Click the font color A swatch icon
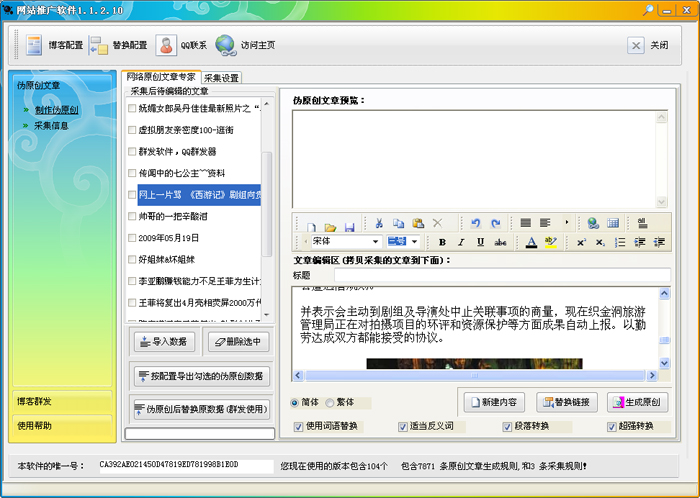This screenshot has width=700, height=498. (531, 242)
